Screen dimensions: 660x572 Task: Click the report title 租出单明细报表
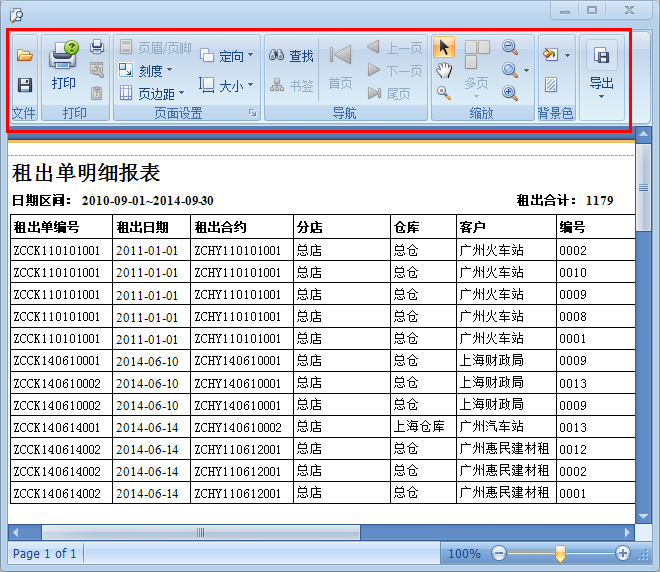[86, 173]
